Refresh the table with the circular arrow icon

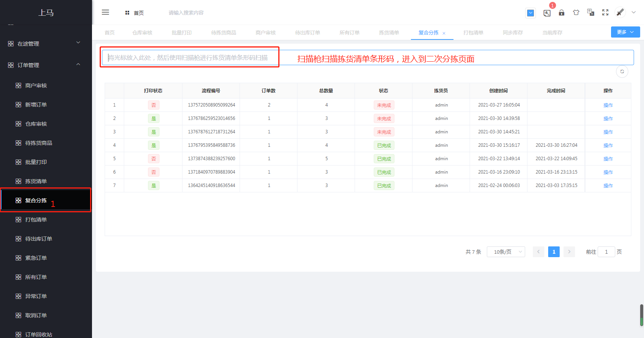(x=622, y=72)
